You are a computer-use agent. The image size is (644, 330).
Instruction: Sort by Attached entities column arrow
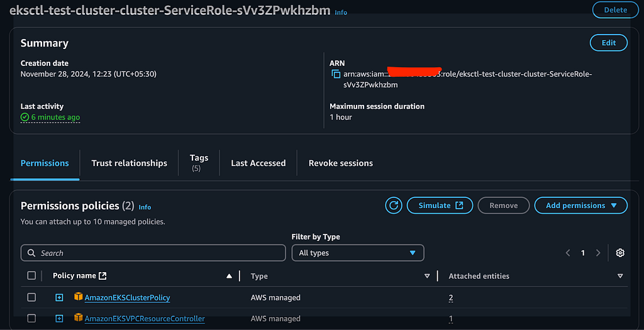point(620,276)
